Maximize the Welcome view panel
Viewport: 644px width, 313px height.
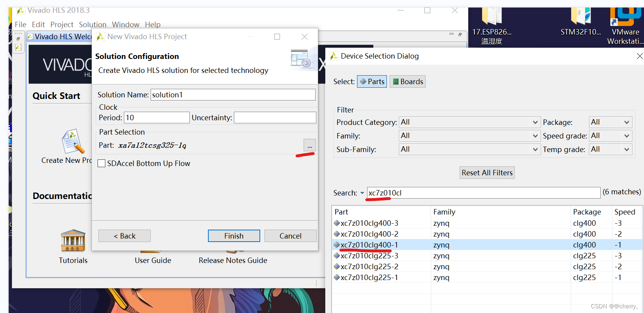460,35
